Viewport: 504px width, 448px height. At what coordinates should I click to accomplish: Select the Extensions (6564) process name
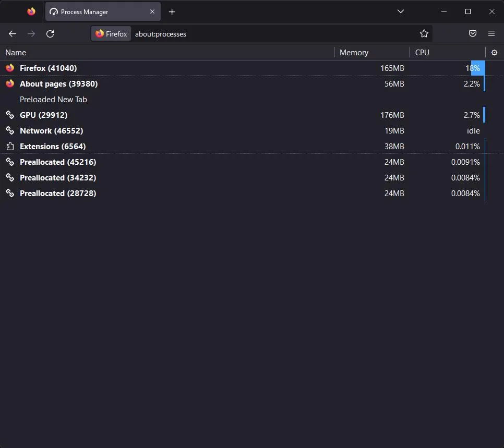click(53, 147)
